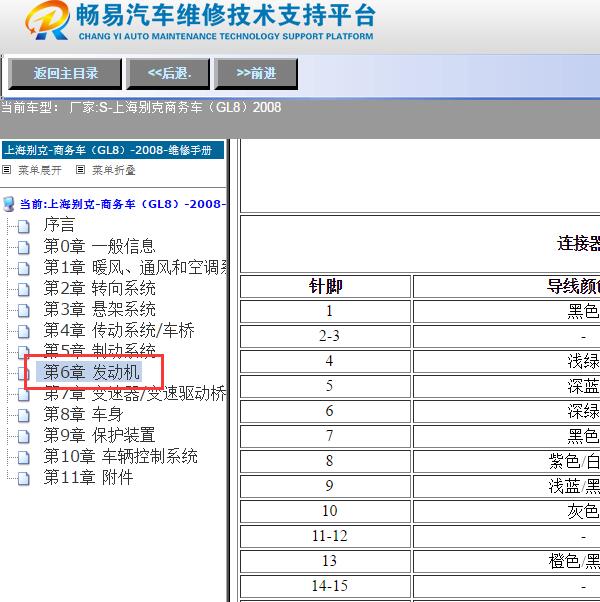Image resolution: width=600 pixels, height=602 pixels.
Task: Click the computer icon beside 当前:上海别克
Action: click(x=8, y=204)
